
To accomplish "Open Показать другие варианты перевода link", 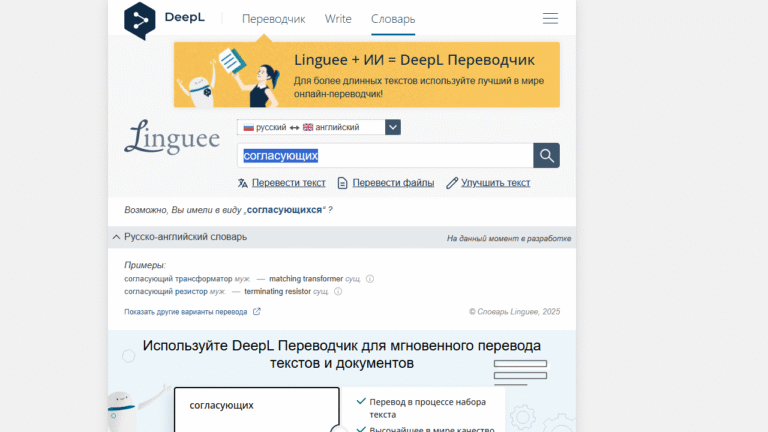I will pos(186,311).
